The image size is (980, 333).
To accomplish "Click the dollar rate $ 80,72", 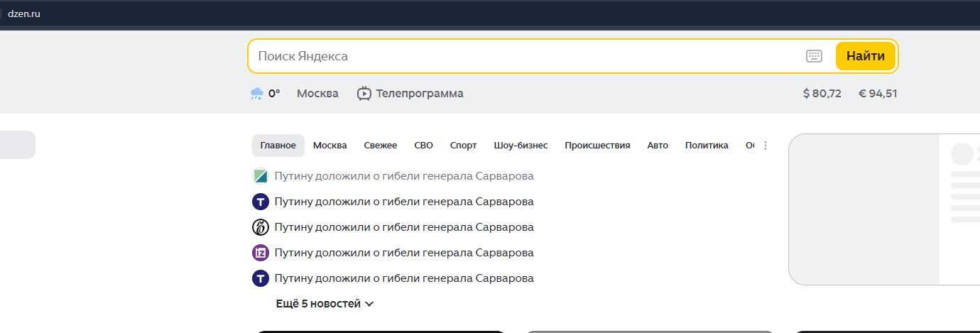I will click(x=822, y=94).
